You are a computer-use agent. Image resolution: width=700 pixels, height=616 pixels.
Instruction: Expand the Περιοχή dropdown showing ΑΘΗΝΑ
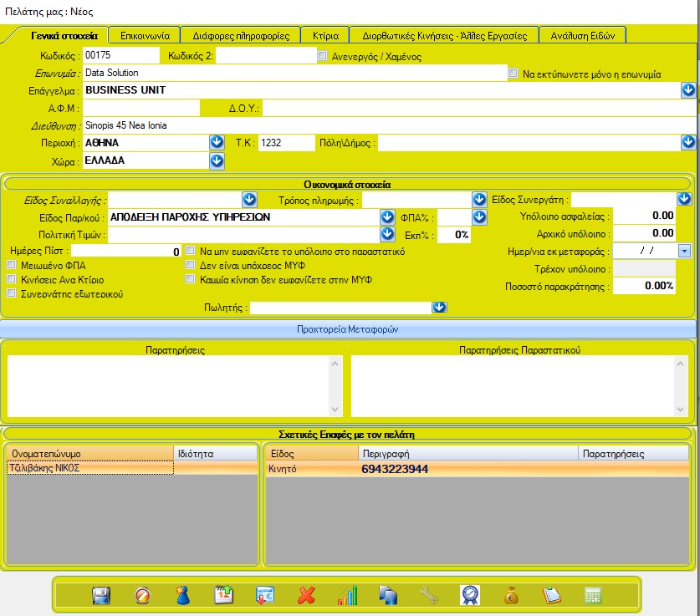(217, 143)
